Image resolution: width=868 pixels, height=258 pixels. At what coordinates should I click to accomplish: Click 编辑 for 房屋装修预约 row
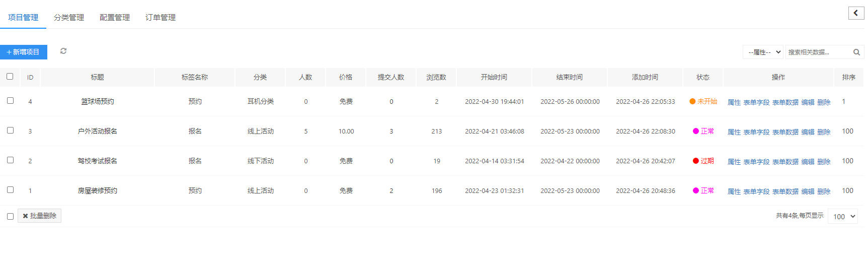click(808, 191)
